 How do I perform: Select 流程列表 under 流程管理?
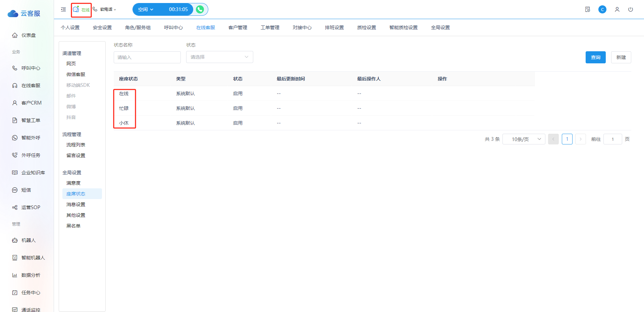pyautogui.click(x=76, y=145)
